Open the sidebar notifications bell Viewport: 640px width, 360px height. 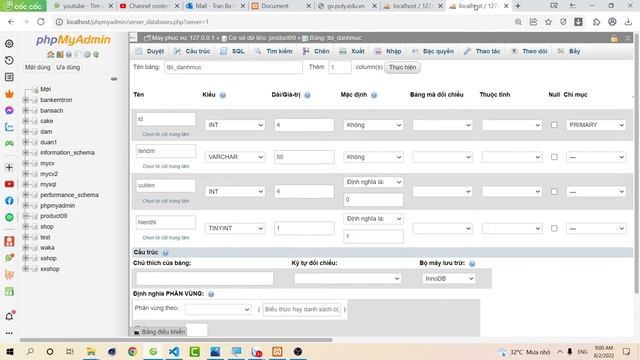coord(9,316)
